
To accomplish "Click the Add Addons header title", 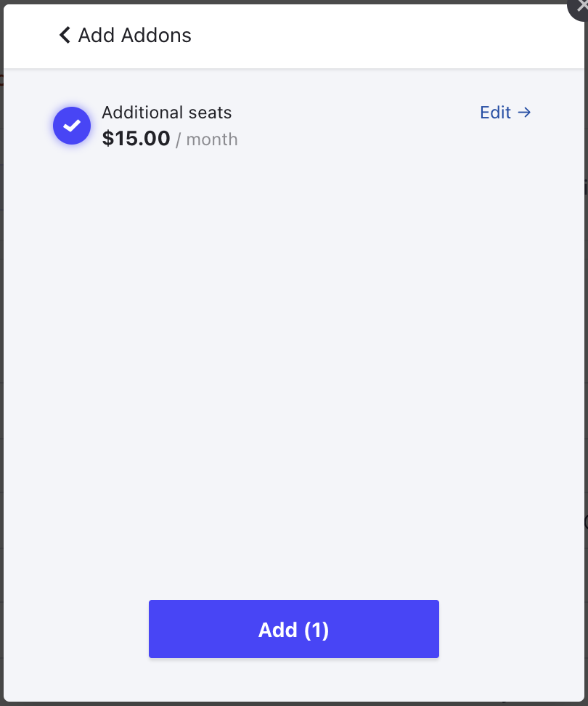I will click(135, 35).
